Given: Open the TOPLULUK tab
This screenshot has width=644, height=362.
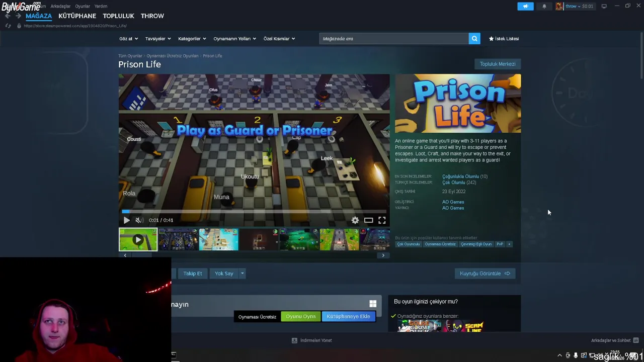Looking at the screenshot, I should click(118, 16).
